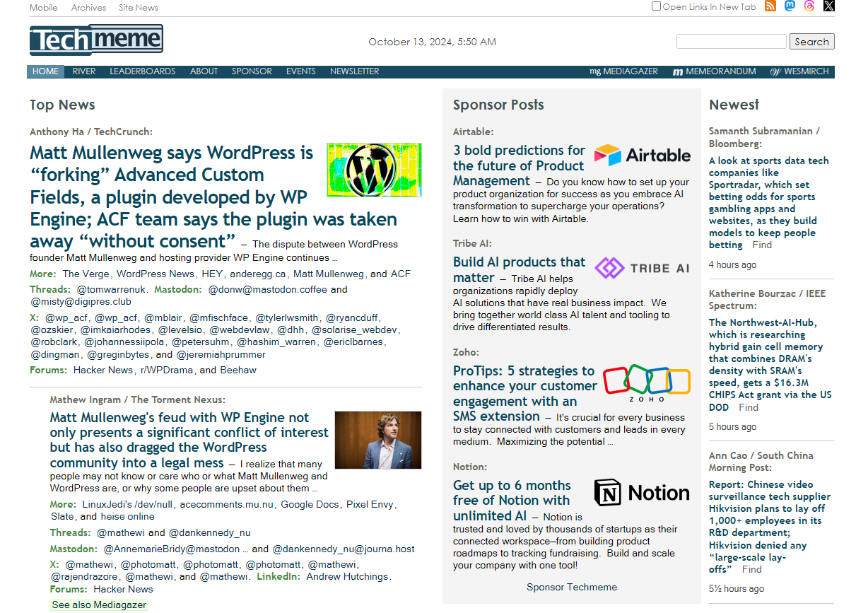Open the See also Mediagazer link
The width and height of the screenshot is (868, 613).
point(99,605)
